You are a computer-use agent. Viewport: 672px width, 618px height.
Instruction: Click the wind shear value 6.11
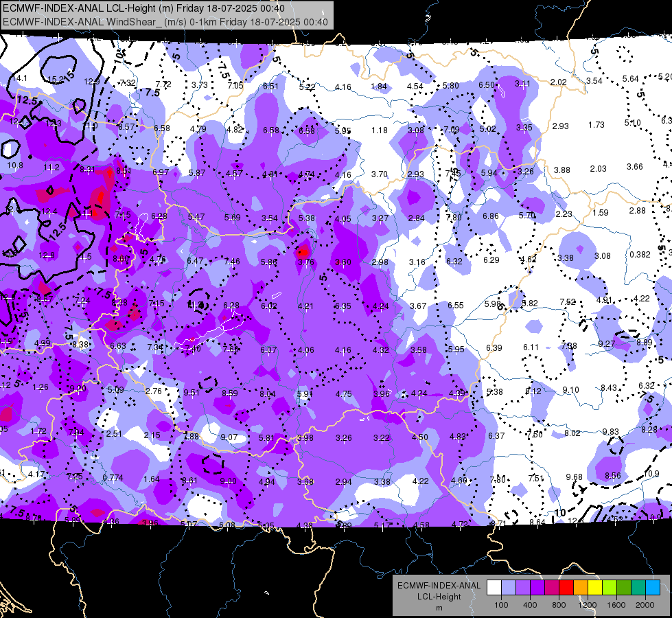[531, 347]
